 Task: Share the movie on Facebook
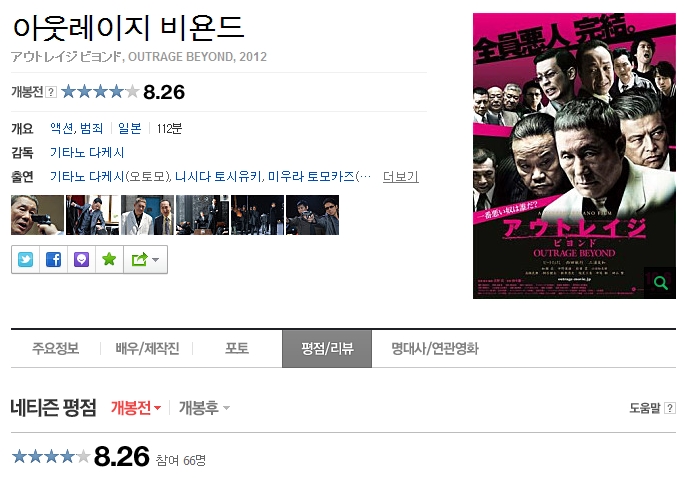pos(53,260)
